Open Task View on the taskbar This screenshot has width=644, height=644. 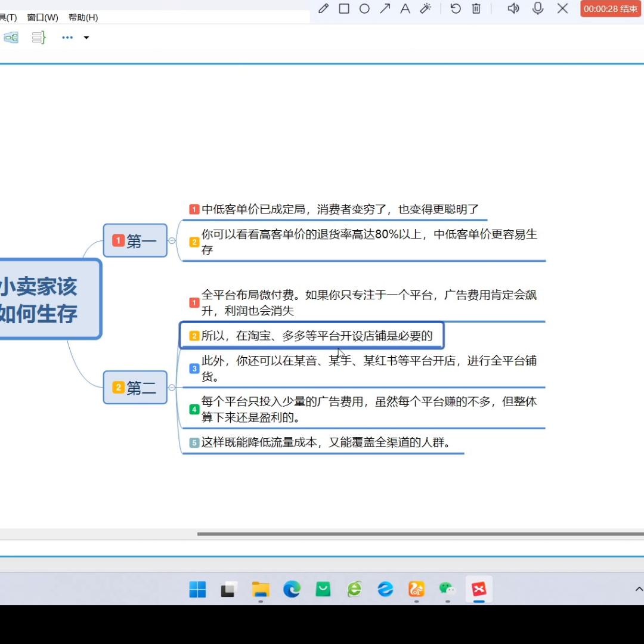point(229,589)
